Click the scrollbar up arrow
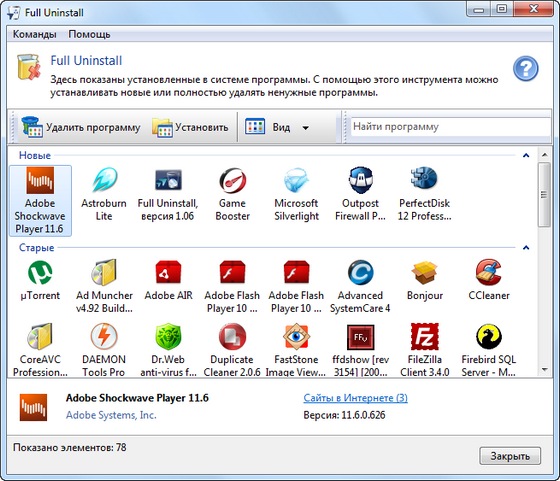 pos(544,155)
